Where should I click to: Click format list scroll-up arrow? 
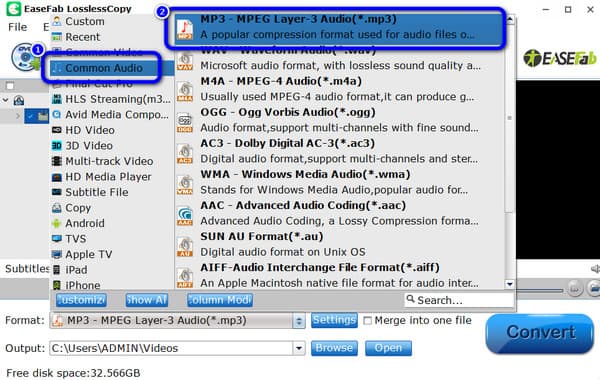[510, 20]
